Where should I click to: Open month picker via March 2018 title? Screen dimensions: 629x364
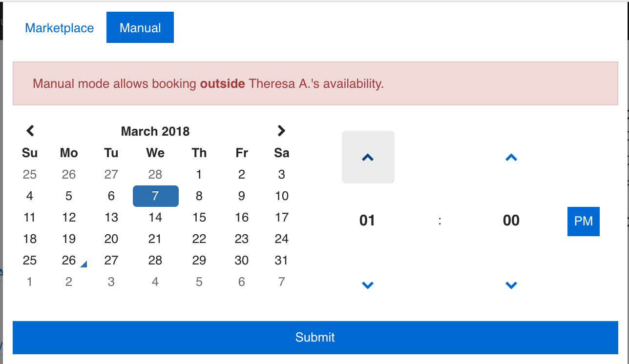click(x=155, y=131)
